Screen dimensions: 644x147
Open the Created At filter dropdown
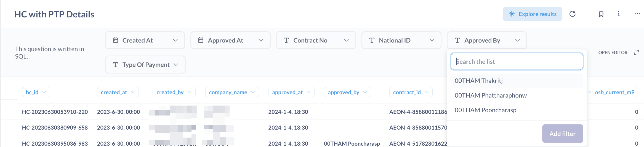(x=145, y=40)
